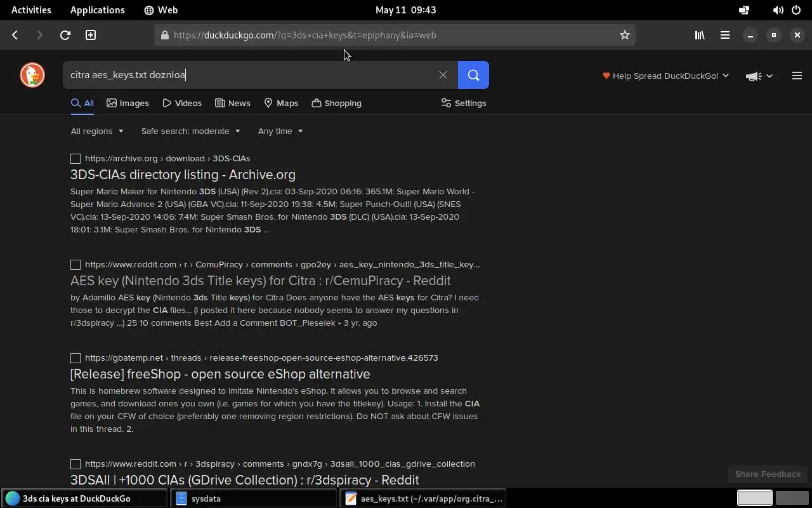Switch to Images results tab
Viewport: 812px width, 508px height.
click(x=128, y=103)
